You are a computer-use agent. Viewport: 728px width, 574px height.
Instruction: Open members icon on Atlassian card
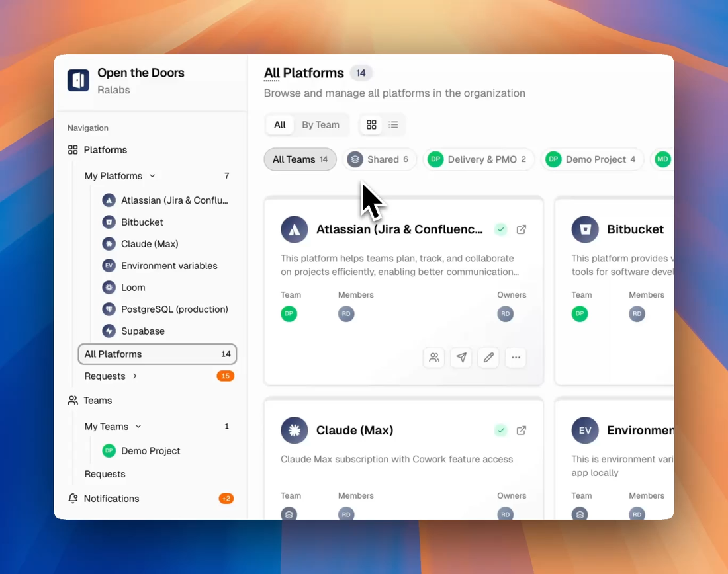[434, 357]
